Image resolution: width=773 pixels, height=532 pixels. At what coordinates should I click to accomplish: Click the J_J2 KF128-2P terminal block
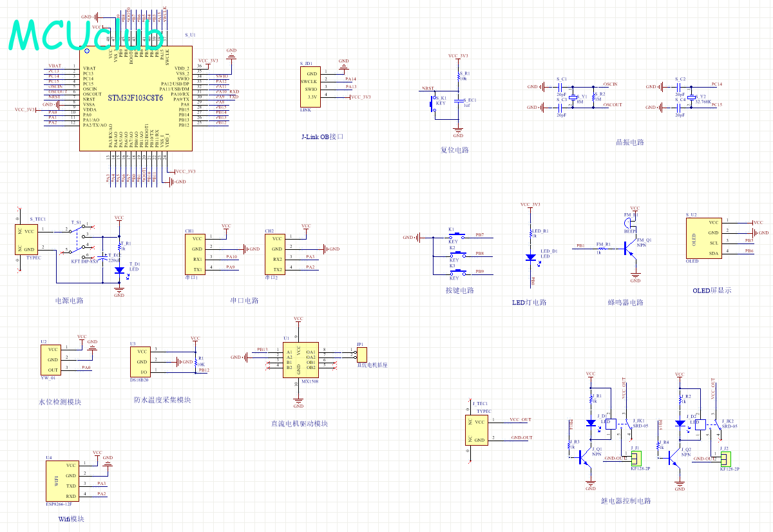725,459
